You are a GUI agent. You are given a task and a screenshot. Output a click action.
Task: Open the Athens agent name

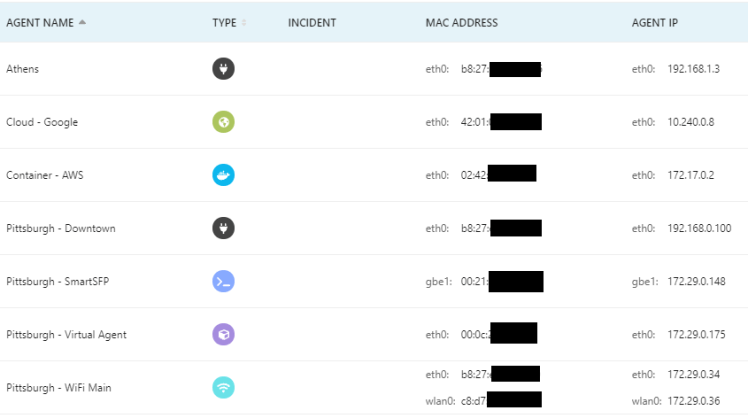[x=22, y=69]
